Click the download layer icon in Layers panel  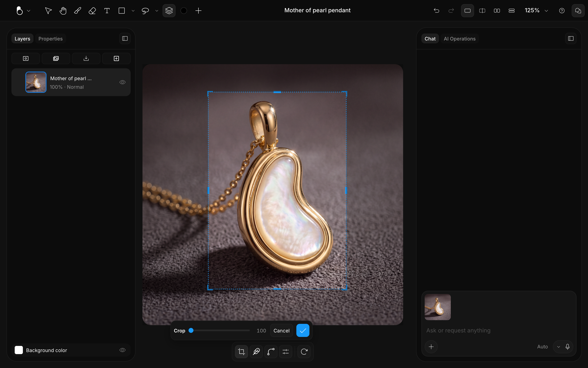point(86,58)
